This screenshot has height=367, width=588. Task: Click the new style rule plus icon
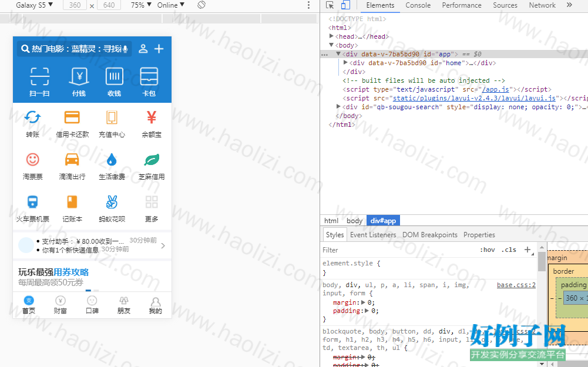tap(527, 250)
